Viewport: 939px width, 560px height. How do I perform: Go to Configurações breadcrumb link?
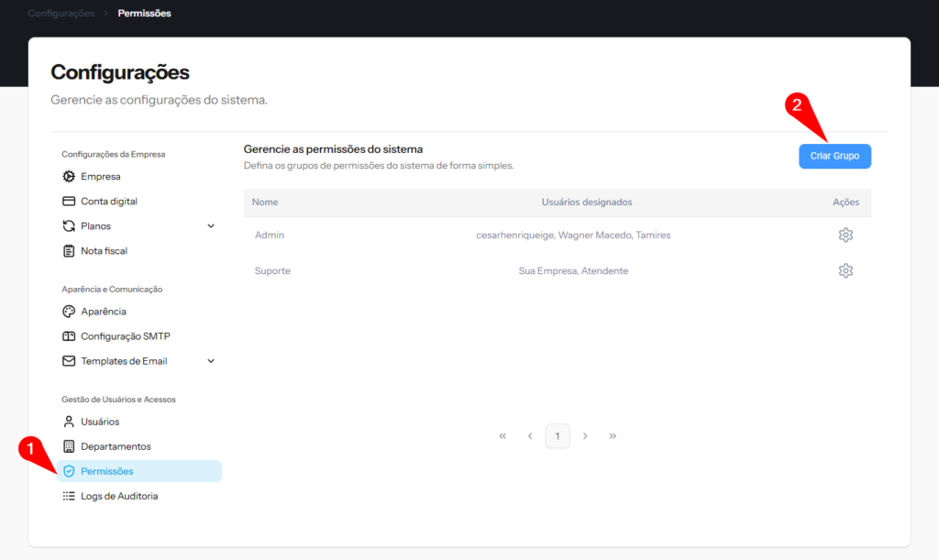pos(61,14)
